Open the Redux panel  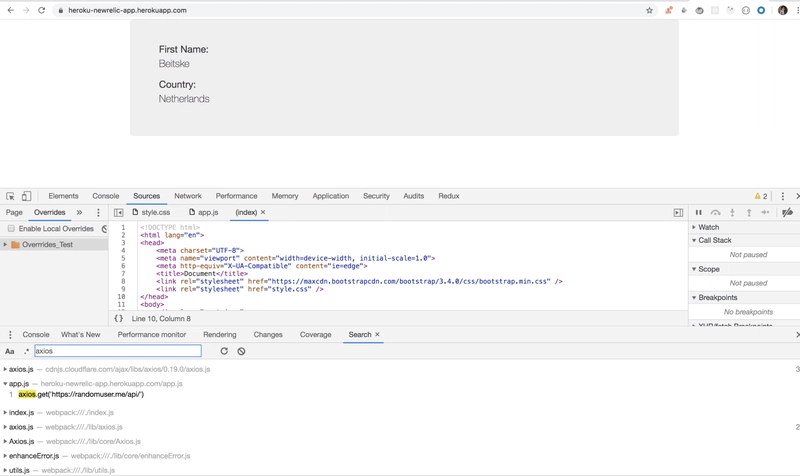(448, 196)
